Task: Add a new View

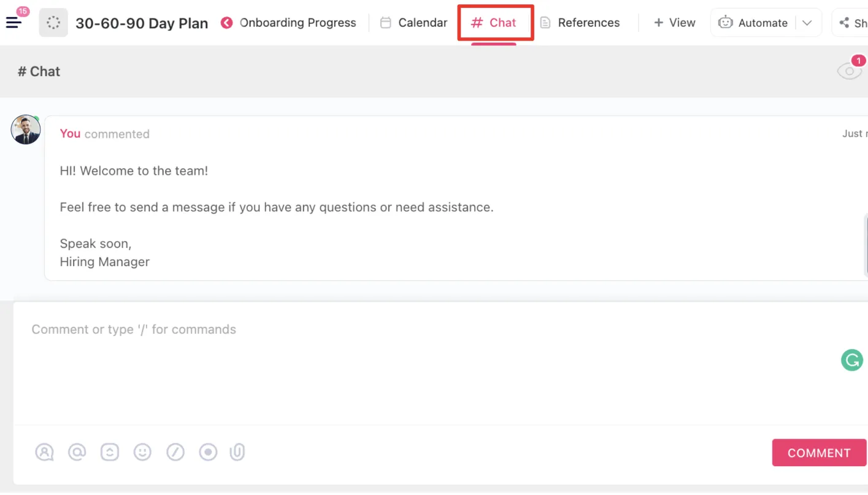Action: (674, 23)
